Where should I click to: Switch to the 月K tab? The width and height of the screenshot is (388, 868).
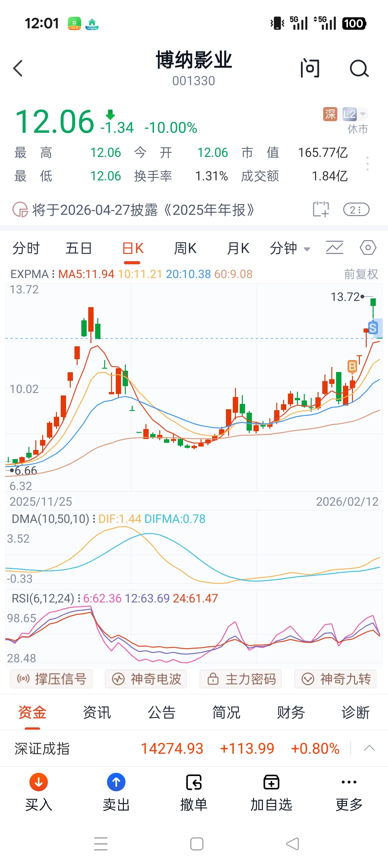pyautogui.click(x=238, y=248)
